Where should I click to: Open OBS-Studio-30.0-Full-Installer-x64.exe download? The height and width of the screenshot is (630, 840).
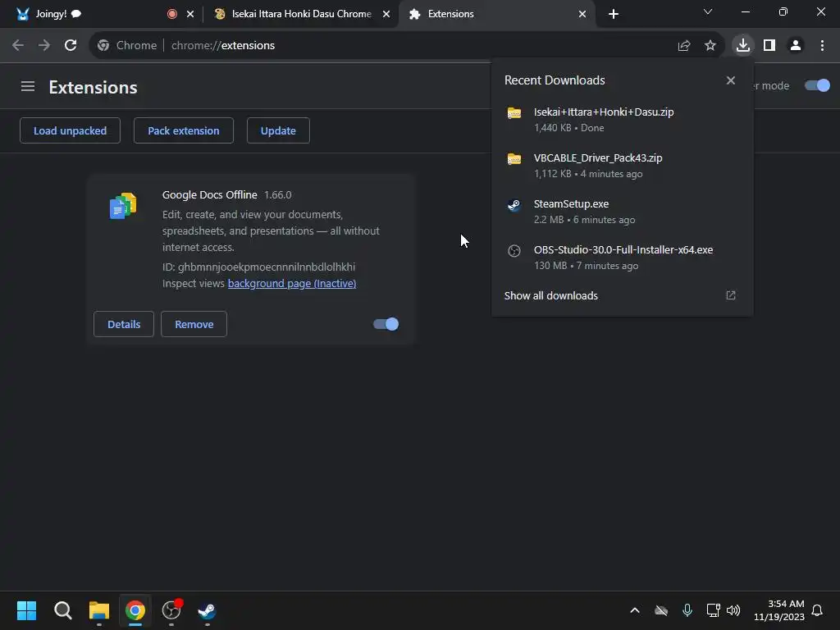tap(622, 258)
